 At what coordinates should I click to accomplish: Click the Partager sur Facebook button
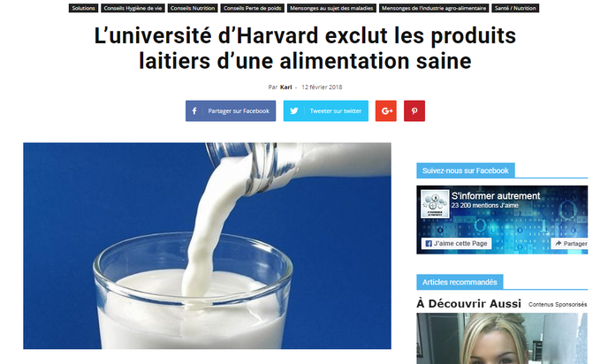click(231, 110)
